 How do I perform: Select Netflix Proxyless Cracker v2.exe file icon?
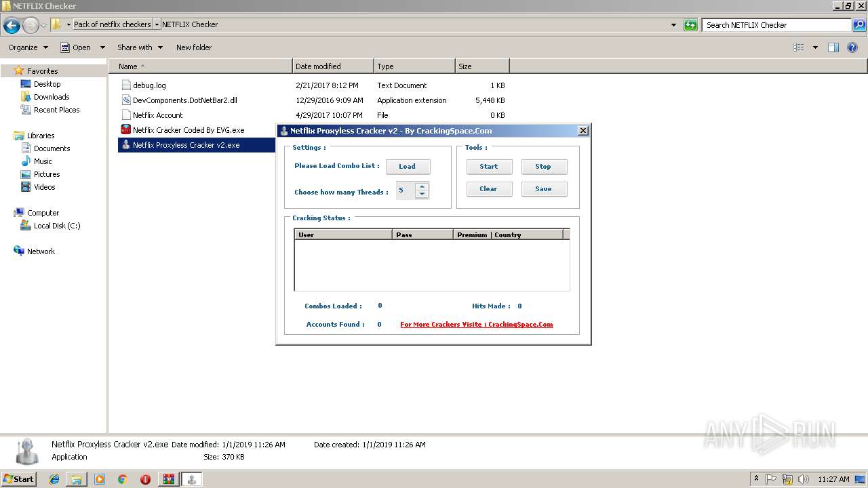point(125,145)
